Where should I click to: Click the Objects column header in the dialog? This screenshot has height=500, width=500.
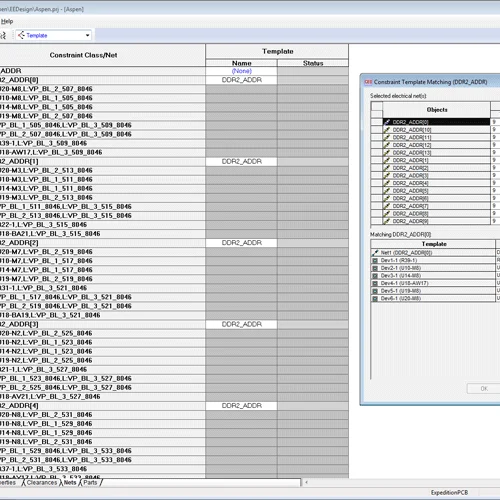[x=437, y=110]
